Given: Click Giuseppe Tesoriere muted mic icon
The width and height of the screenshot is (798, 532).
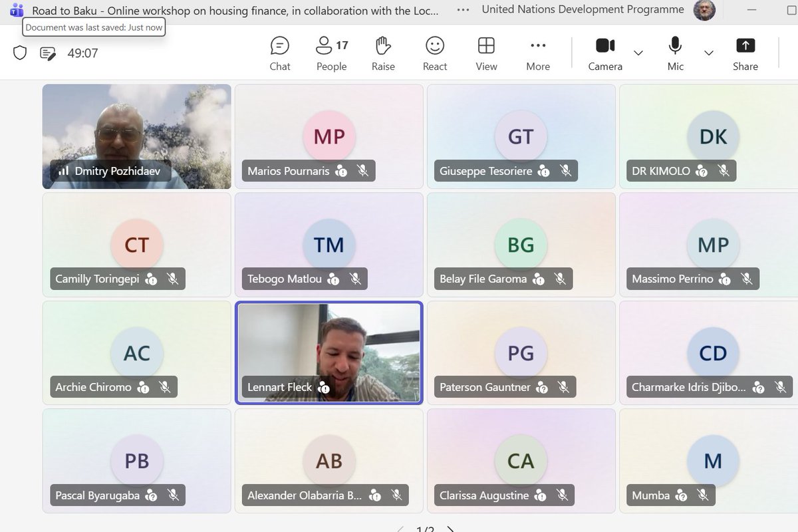Looking at the screenshot, I should point(565,171).
